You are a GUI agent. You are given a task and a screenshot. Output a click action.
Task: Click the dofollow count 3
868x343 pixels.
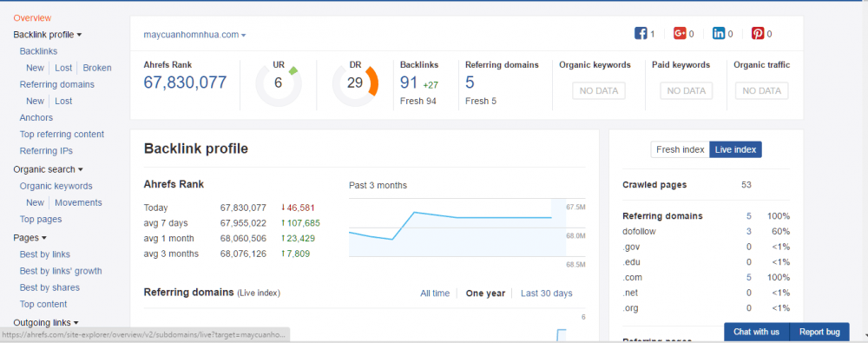coord(748,232)
